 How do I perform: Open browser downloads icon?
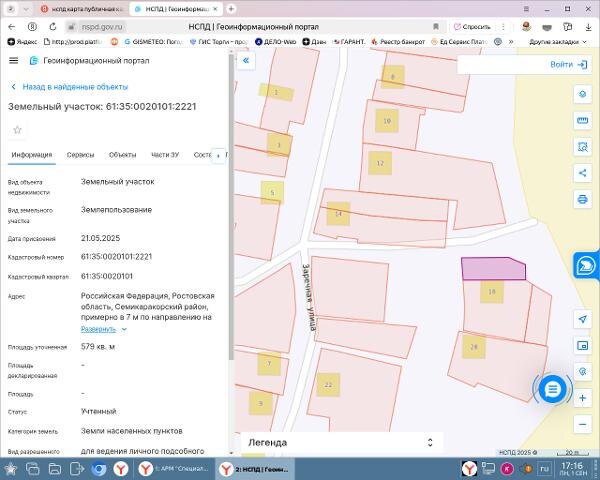[589, 27]
